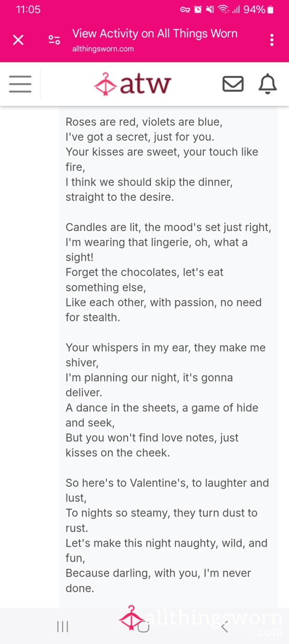Tap the alarm clock status icon

point(198,10)
